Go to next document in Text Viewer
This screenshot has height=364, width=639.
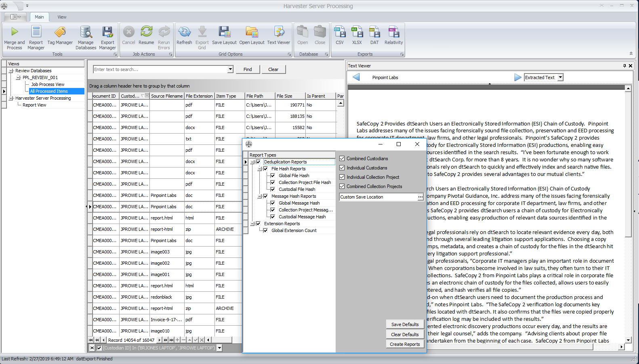coord(518,77)
